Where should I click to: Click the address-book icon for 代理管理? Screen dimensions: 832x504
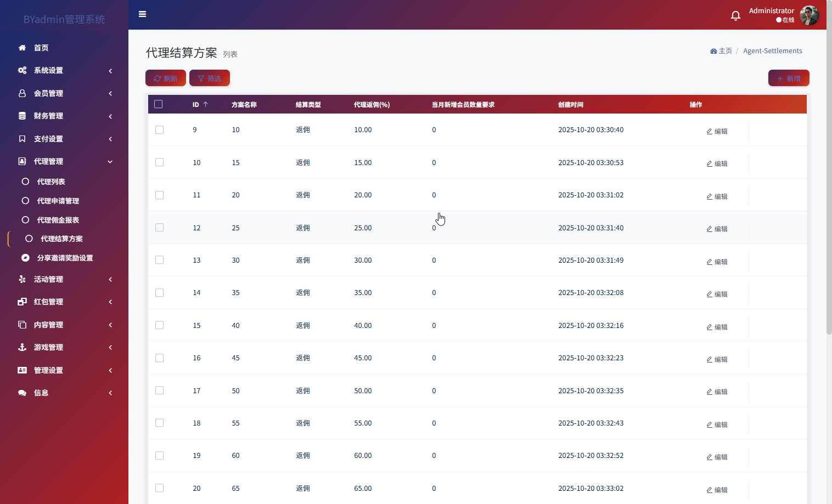click(22, 161)
